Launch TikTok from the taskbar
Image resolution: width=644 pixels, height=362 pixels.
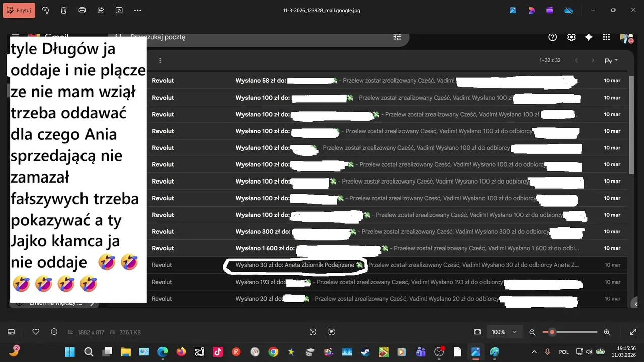pyautogui.click(x=218, y=352)
